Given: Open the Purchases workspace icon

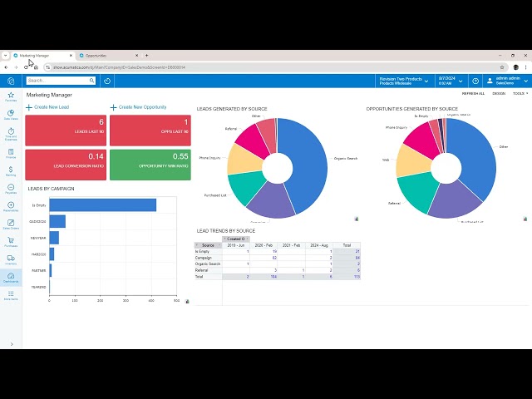Looking at the screenshot, I should [11, 242].
